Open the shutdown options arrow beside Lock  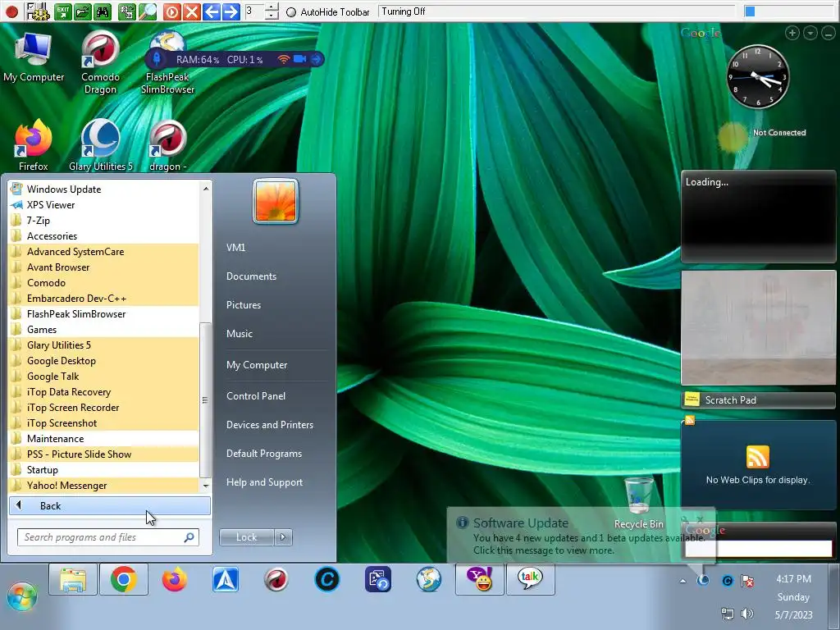[283, 537]
